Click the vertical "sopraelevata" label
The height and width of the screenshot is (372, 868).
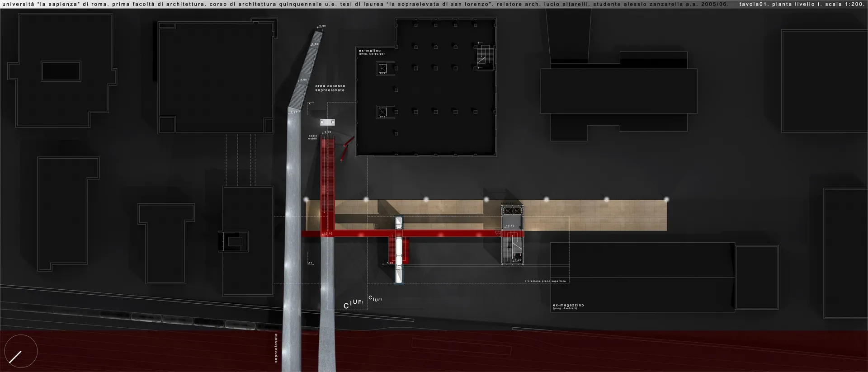tap(276, 348)
